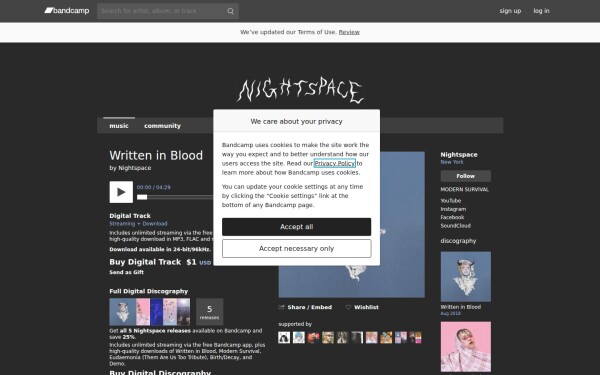This screenshot has height=375, width=600.
Task: Follow Nightspace
Action: tap(466, 176)
